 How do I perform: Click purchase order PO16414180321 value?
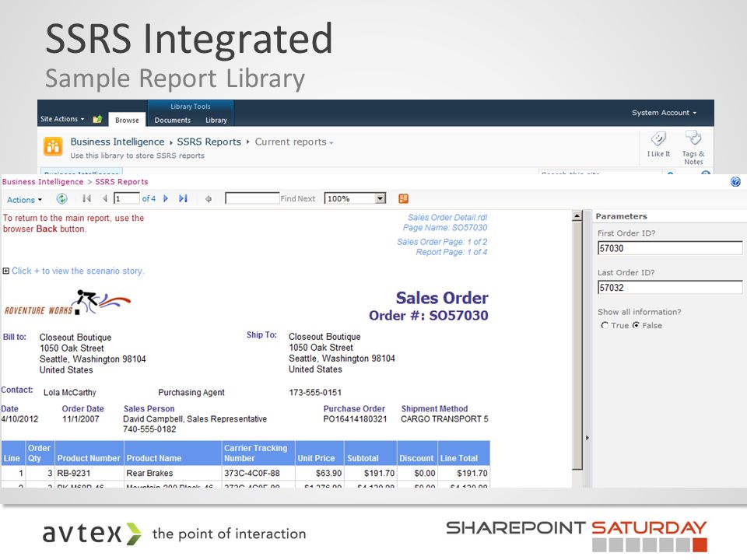355,419
